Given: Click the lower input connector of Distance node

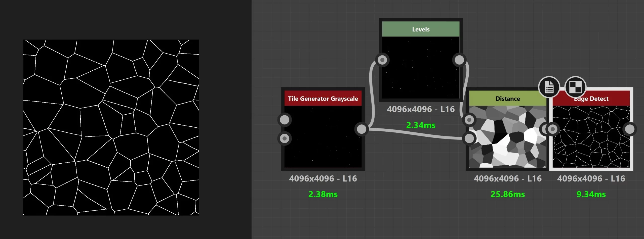Looking at the screenshot, I should tap(469, 138).
